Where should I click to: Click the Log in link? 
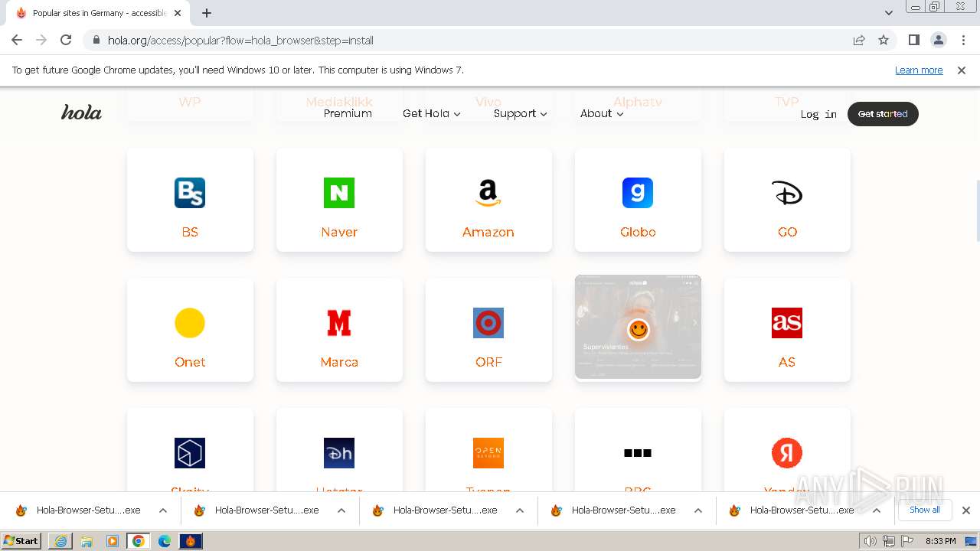[818, 114]
